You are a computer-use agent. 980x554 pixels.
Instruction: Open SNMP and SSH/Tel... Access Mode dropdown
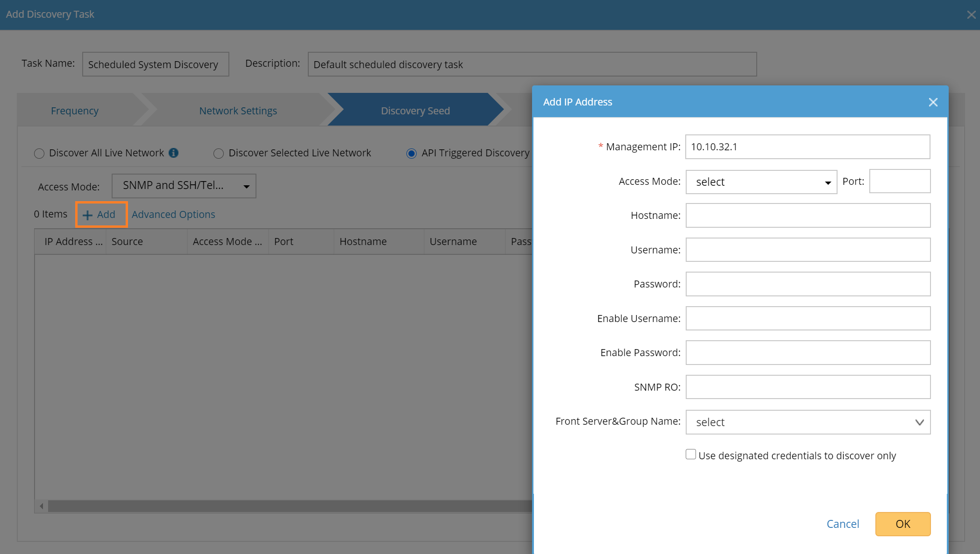tap(184, 186)
